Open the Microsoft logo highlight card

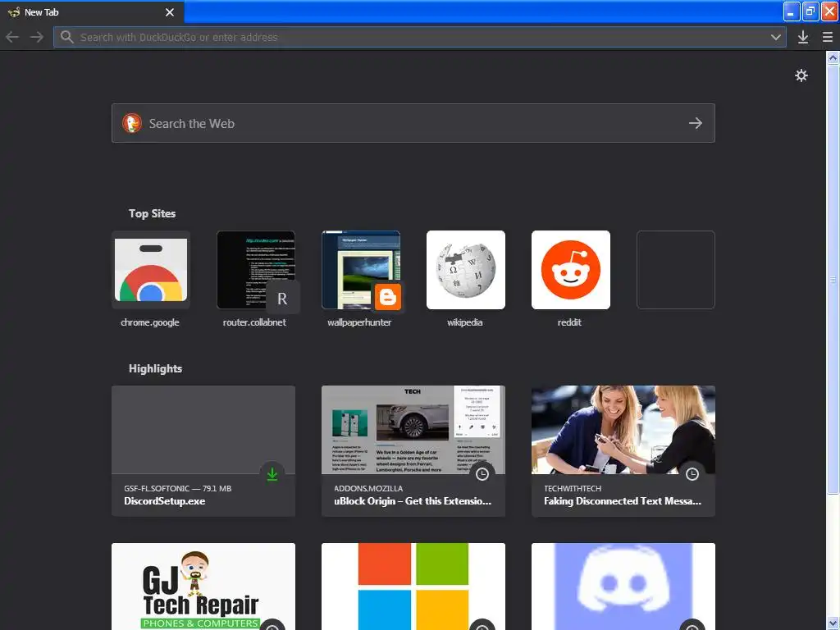(x=413, y=587)
